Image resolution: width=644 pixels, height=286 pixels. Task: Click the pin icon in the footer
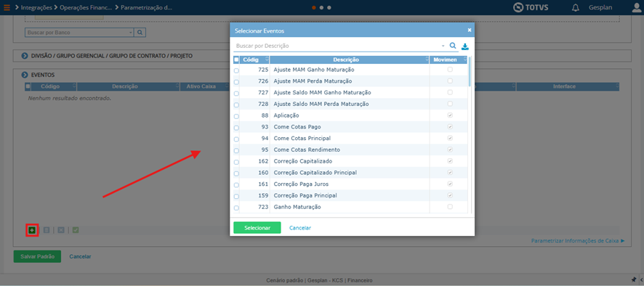(633, 279)
